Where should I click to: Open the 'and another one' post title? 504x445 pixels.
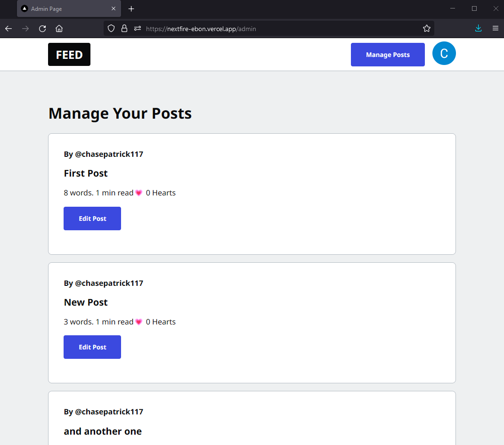(x=103, y=431)
